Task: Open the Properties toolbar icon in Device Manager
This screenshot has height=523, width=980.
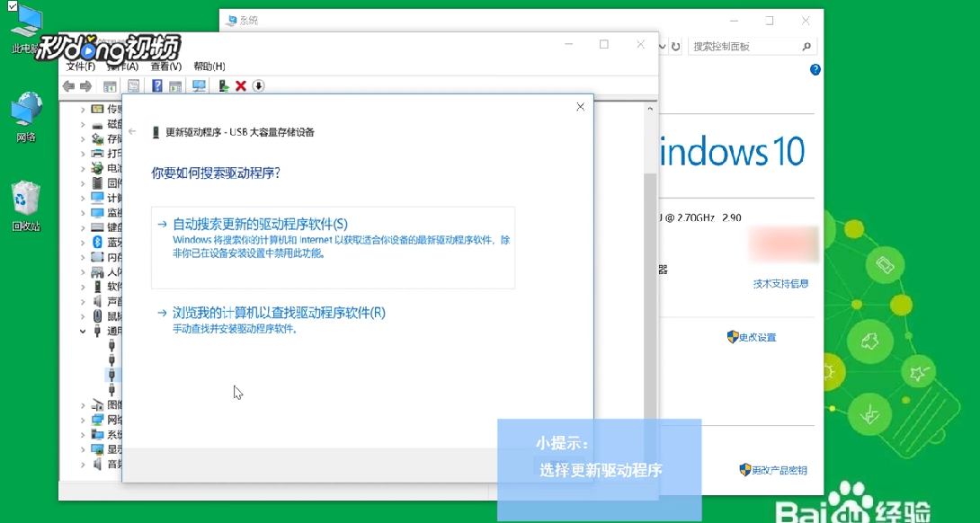Action: (x=133, y=86)
